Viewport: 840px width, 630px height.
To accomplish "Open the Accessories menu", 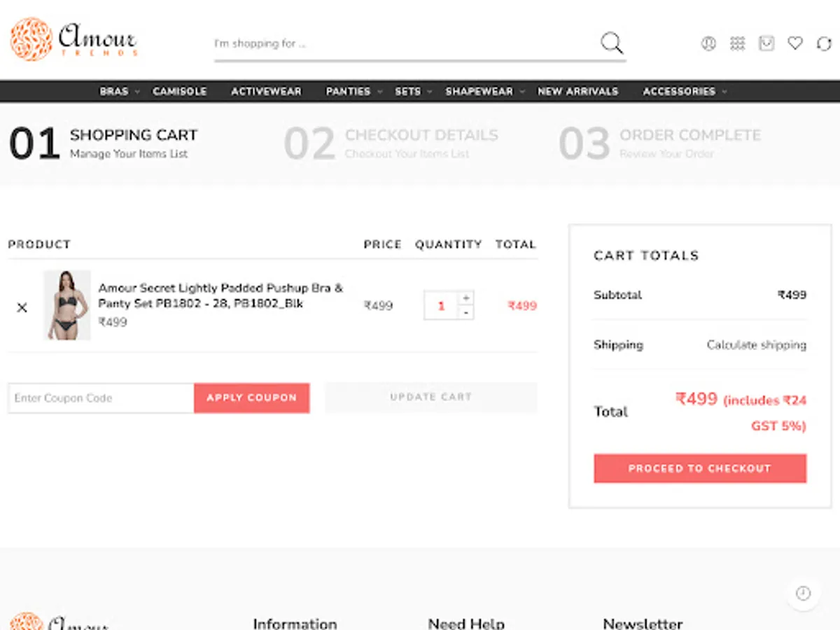I will 679,92.
